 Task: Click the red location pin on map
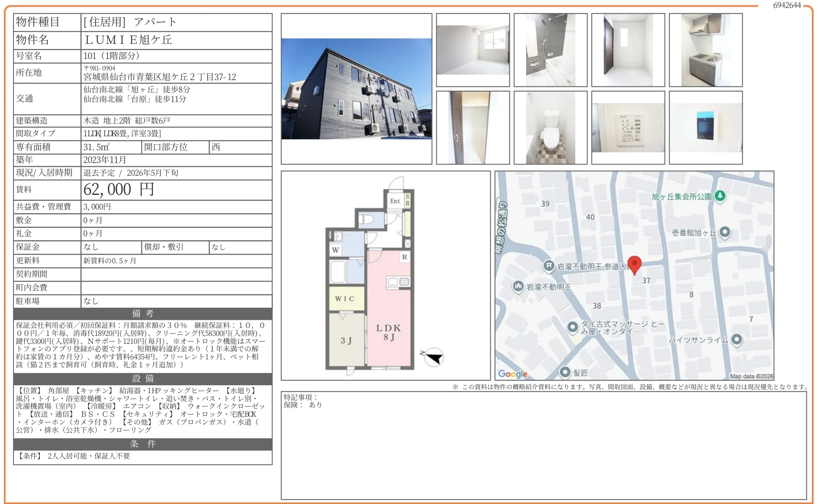(634, 264)
